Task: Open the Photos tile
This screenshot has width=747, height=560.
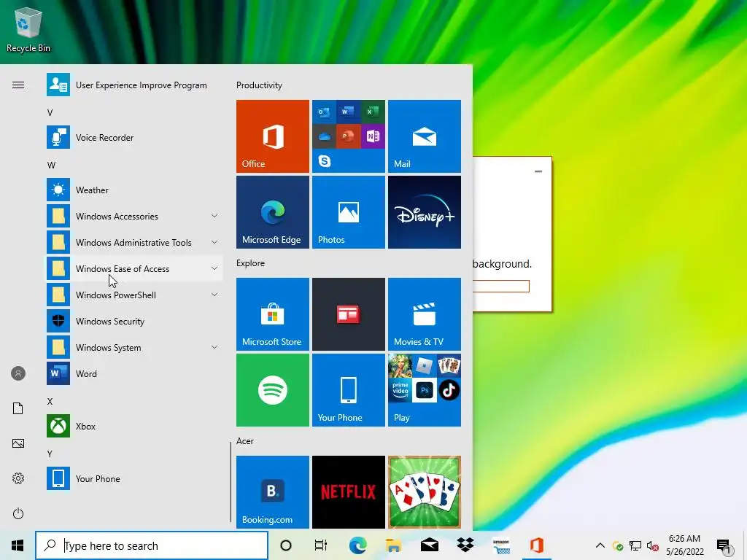Action: click(348, 212)
